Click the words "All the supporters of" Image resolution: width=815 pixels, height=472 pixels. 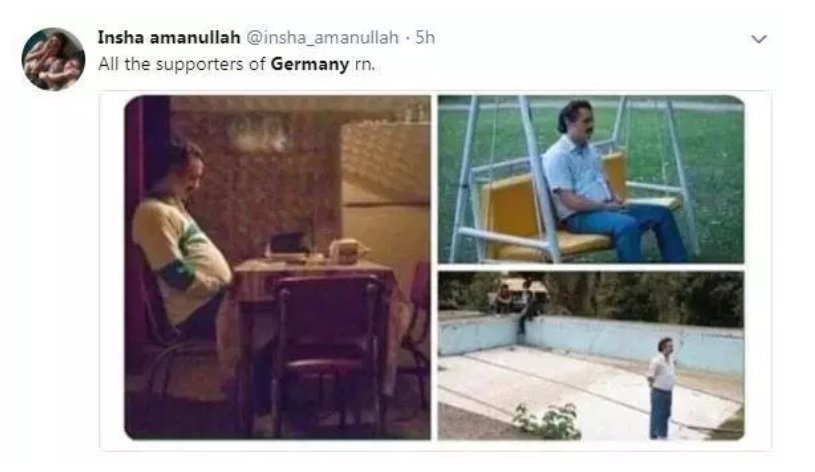[182, 64]
